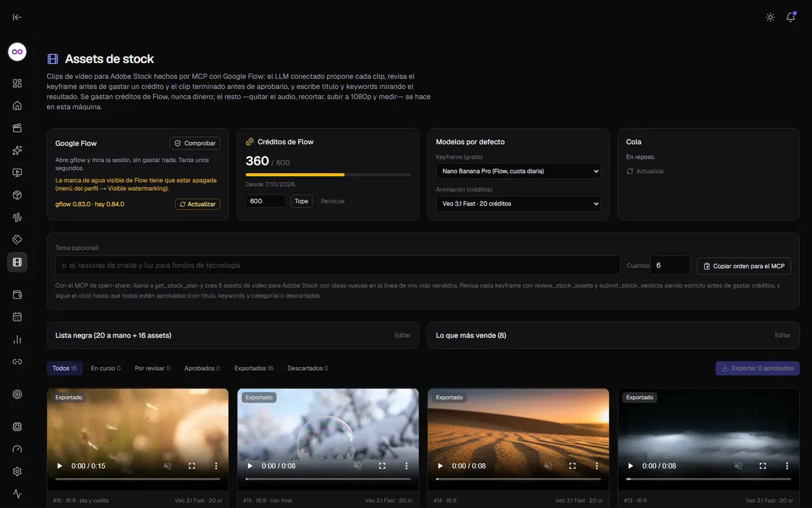Viewport: 812px width, 508px height.
Task: Open the dashboard grid icon in sidebar
Action: tap(17, 84)
